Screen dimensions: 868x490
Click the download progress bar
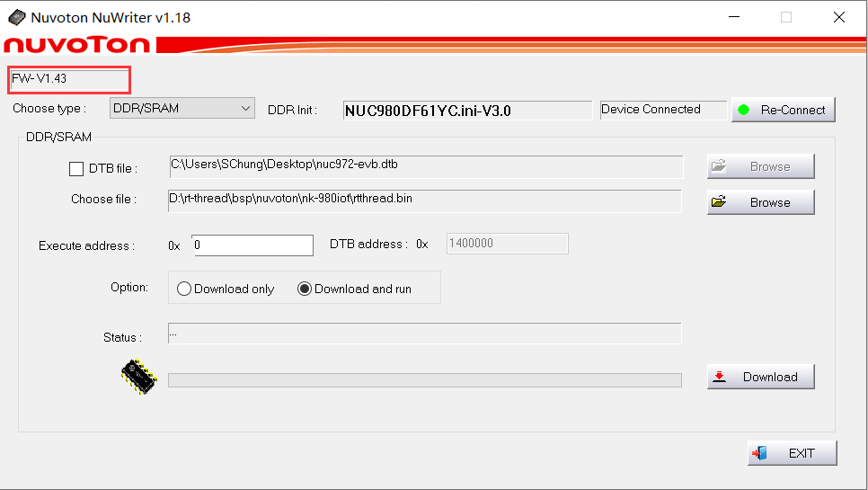(425, 380)
